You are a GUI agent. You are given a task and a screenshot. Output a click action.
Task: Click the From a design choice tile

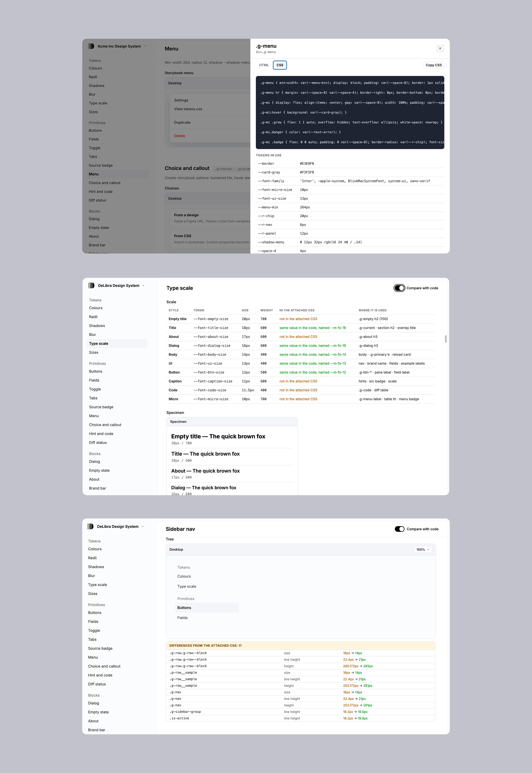[x=210, y=218]
